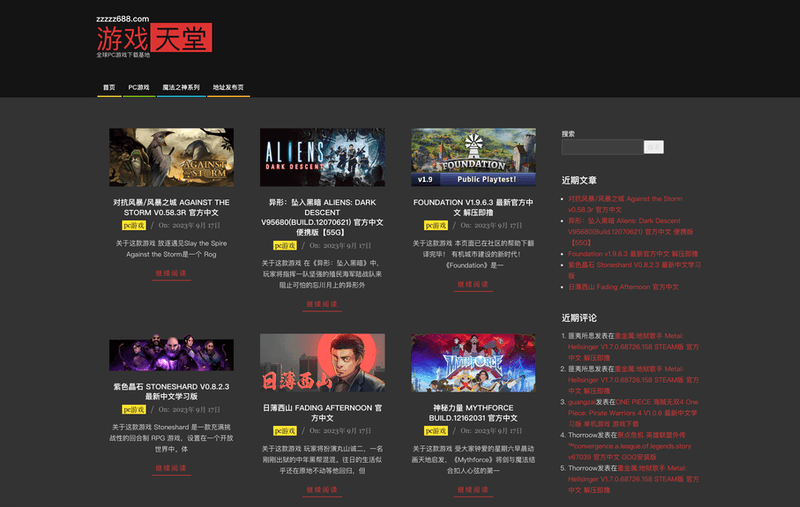Click the 近期评论 sidebar heading

click(579, 318)
